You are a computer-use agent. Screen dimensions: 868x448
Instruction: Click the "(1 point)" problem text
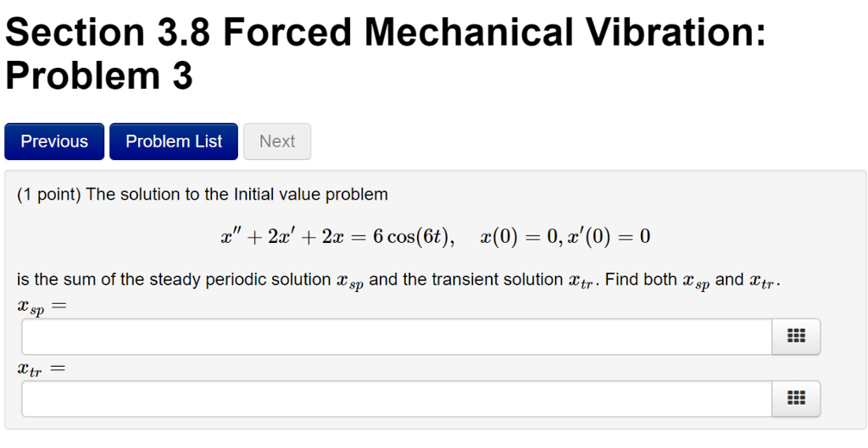point(48,195)
